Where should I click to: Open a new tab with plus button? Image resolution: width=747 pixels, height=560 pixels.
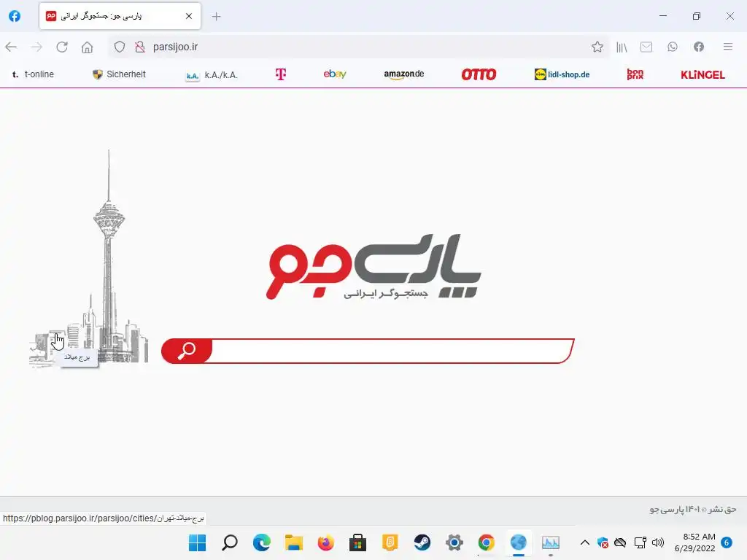pos(216,16)
